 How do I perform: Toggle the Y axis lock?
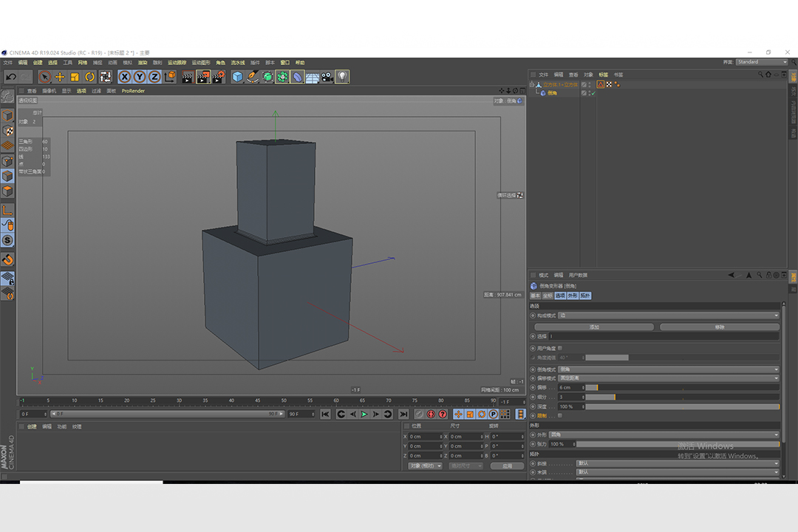tap(140, 77)
